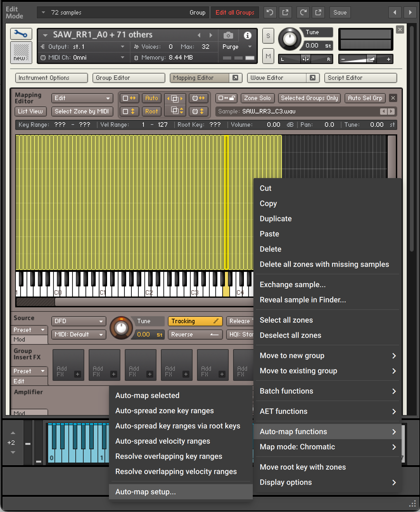The height and width of the screenshot is (512, 420).
Task: Open the Mapping Editor Edit dropdown
Action: (x=82, y=98)
